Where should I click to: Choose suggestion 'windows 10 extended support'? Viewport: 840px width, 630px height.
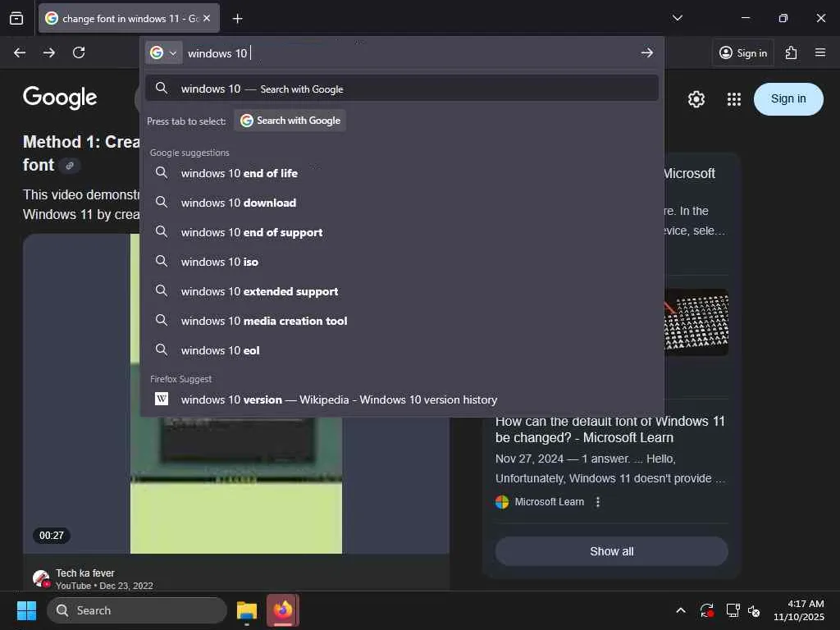(402, 291)
